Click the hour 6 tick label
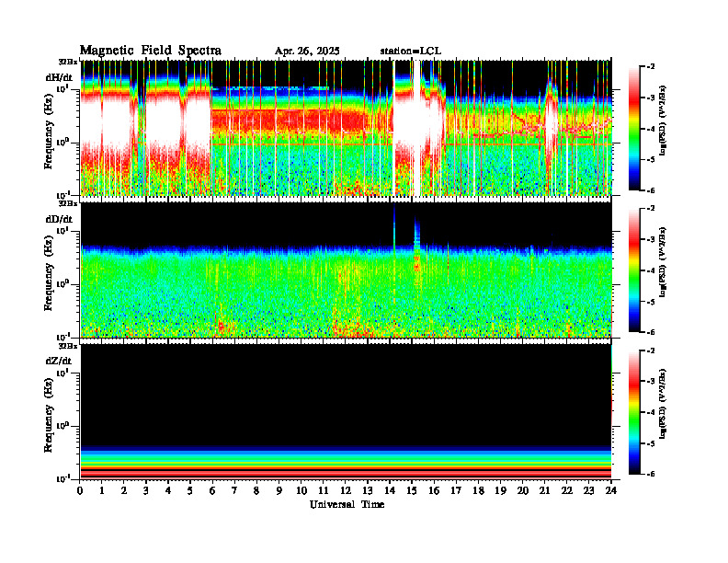Image resolution: width=728 pixels, height=563 pixels. (x=212, y=491)
